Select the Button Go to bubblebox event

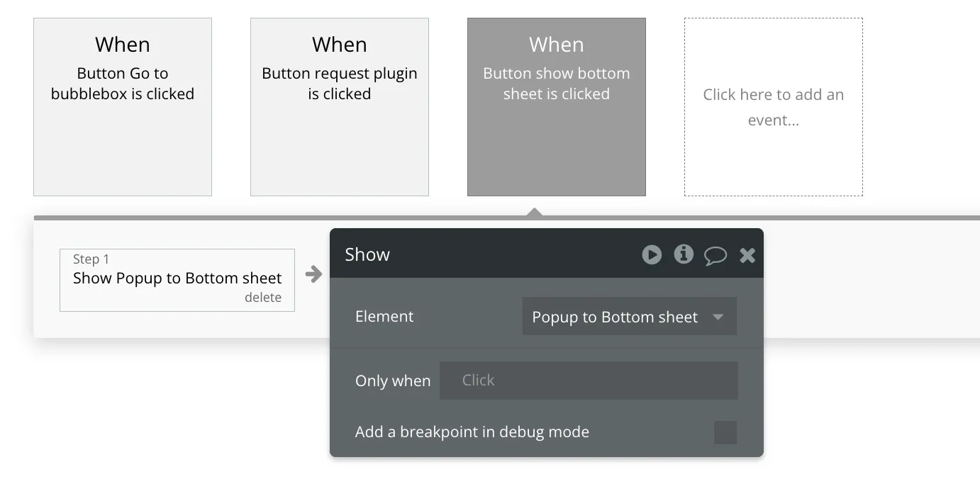click(x=123, y=107)
